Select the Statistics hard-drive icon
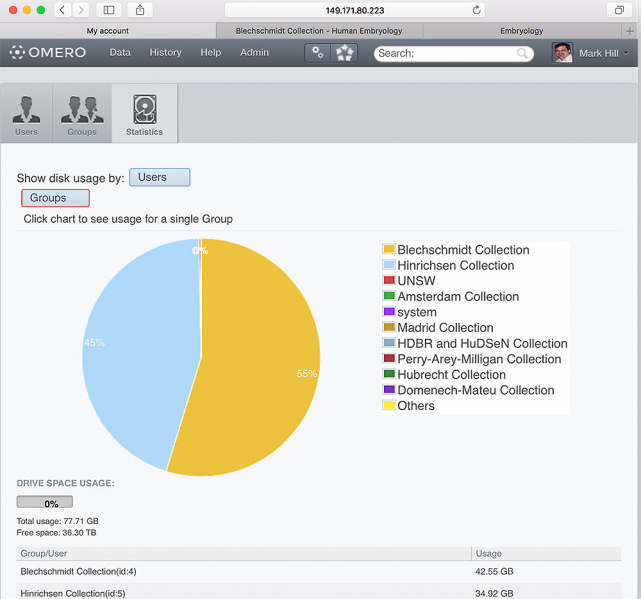Image resolution: width=641 pixels, height=599 pixels. [x=145, y=113]
